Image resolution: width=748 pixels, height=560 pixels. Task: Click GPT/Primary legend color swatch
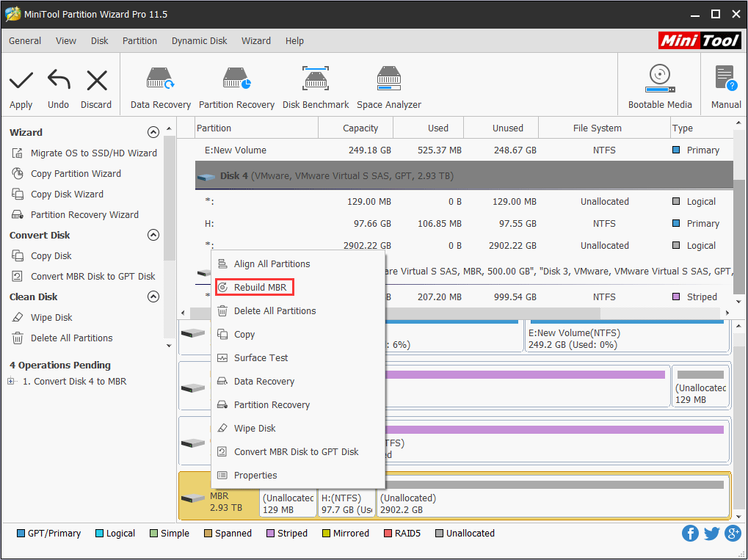pyautogui.click(x=21, y=534)
